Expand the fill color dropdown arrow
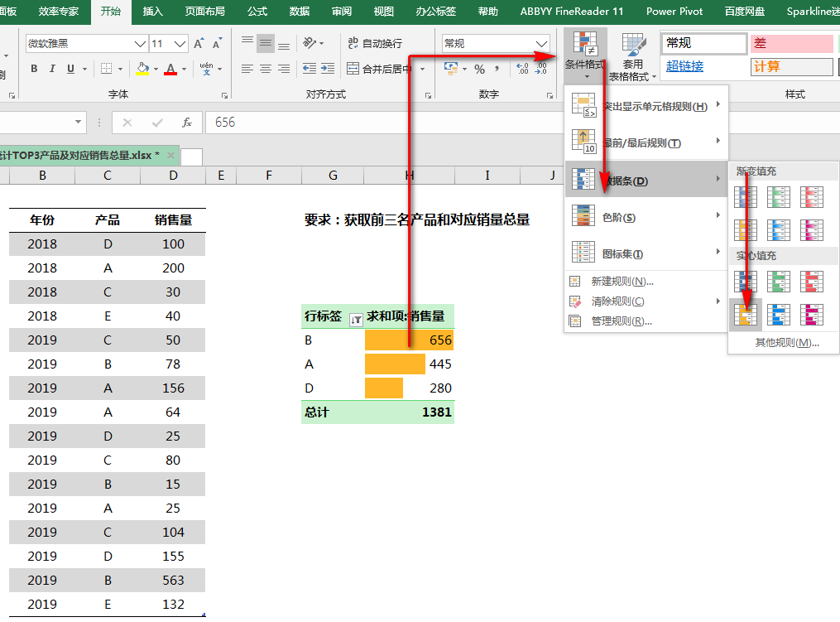Viewport: 840px width, 622px height. 156,70
